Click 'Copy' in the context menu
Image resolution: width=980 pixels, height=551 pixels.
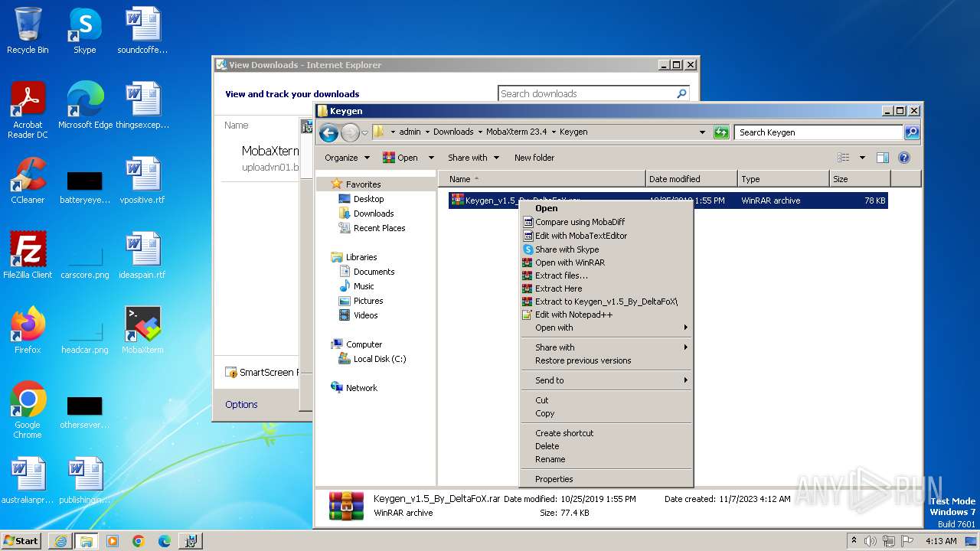click(606, 413)
